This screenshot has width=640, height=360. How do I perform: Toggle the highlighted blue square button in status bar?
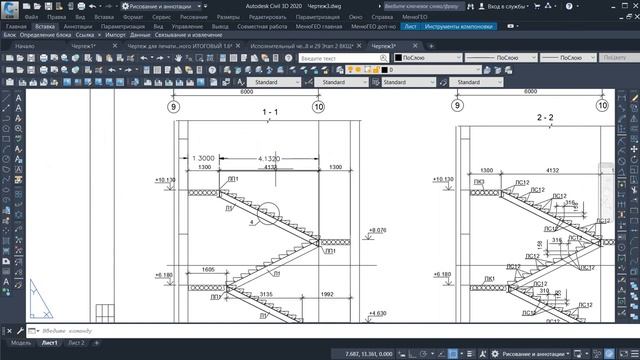pos(453,354)
